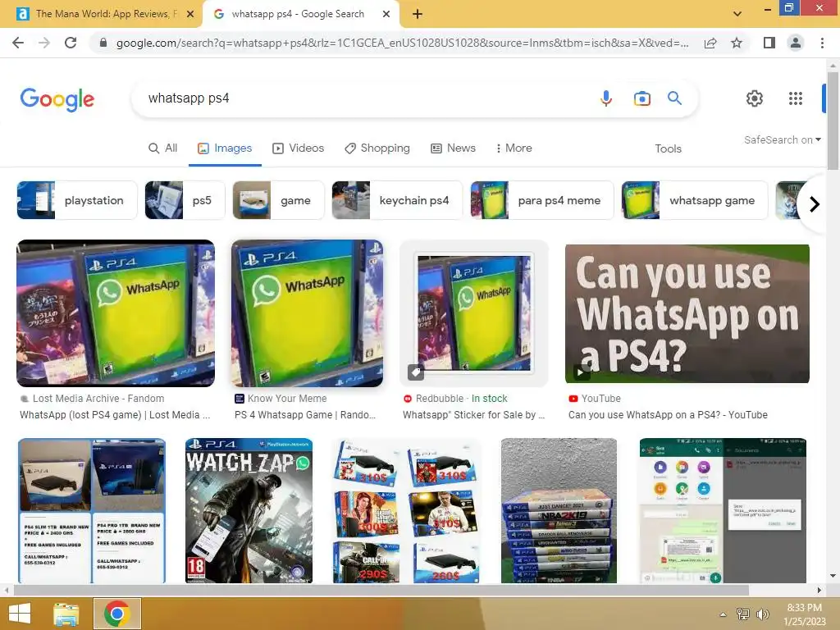Select the playstation suggestion chip
Image resolution: width=840 pixels, height=630 pixels.
[x=77, y=200]
